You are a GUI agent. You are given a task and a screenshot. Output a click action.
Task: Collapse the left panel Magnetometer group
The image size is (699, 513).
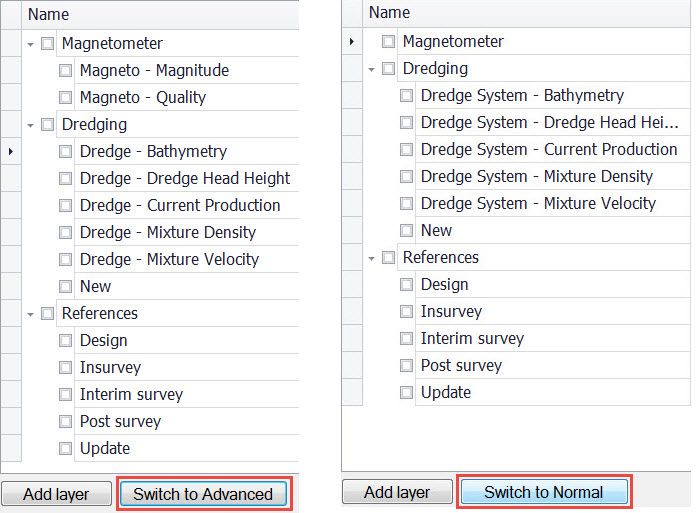[x=31, y=45]
